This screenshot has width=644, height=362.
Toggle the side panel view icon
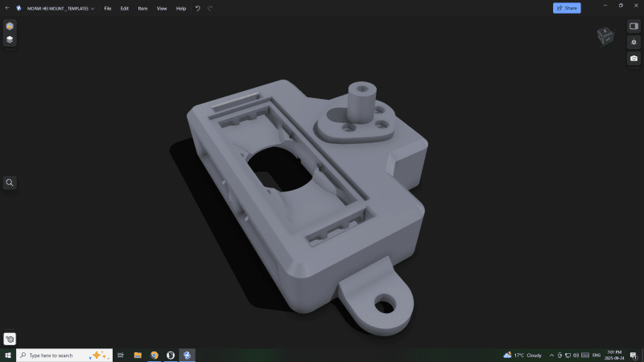[634, 26]
